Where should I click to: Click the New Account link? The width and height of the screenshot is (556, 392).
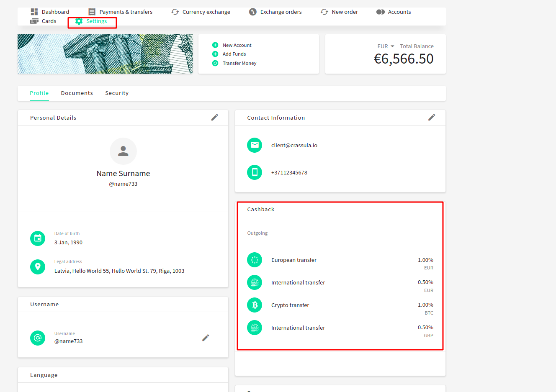(237, 45)
